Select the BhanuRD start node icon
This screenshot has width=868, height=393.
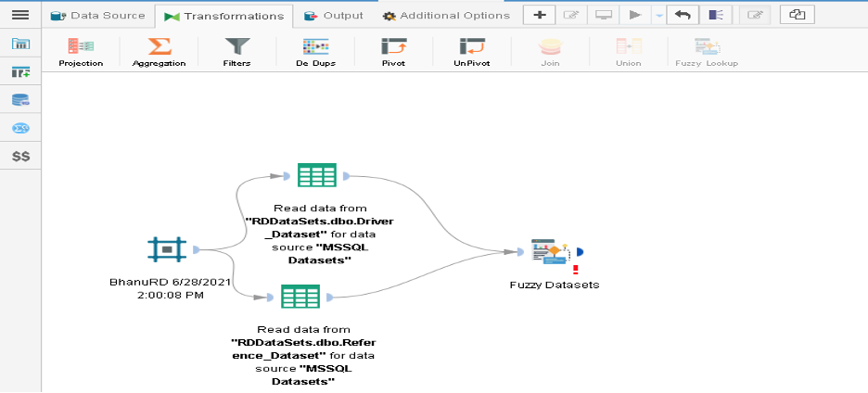pos(167,249)
